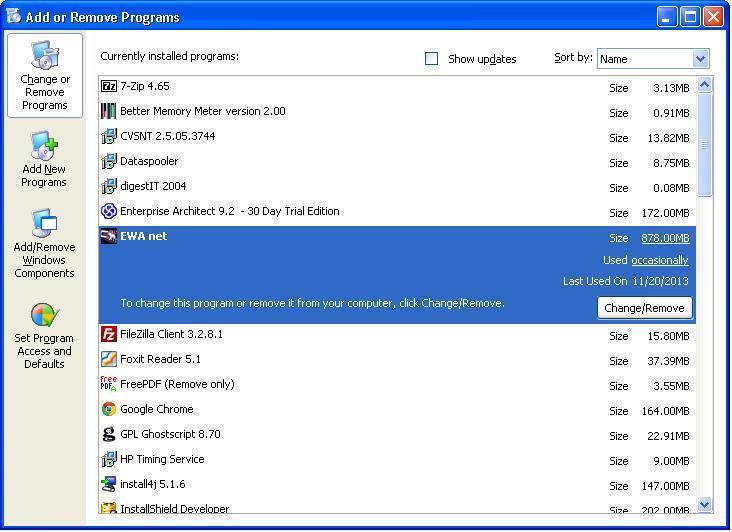Click the scroll up arrow of the program list

[704, 86]
